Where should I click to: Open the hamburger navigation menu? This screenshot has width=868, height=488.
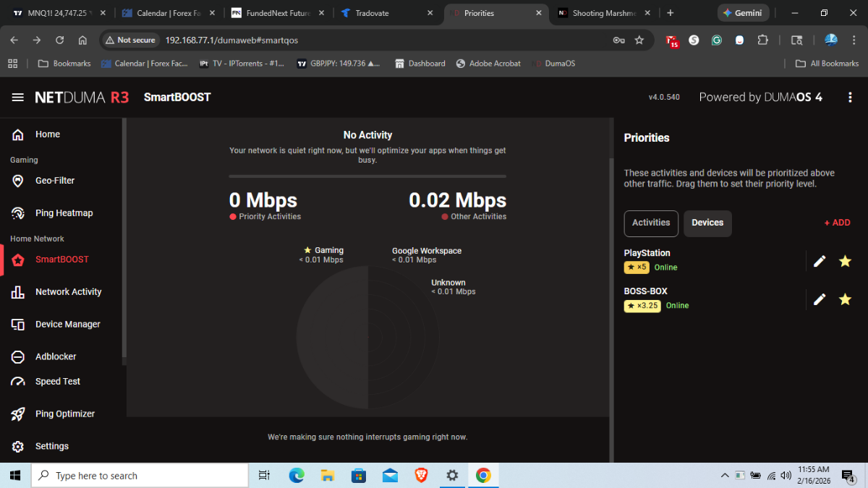pos(18,98)
